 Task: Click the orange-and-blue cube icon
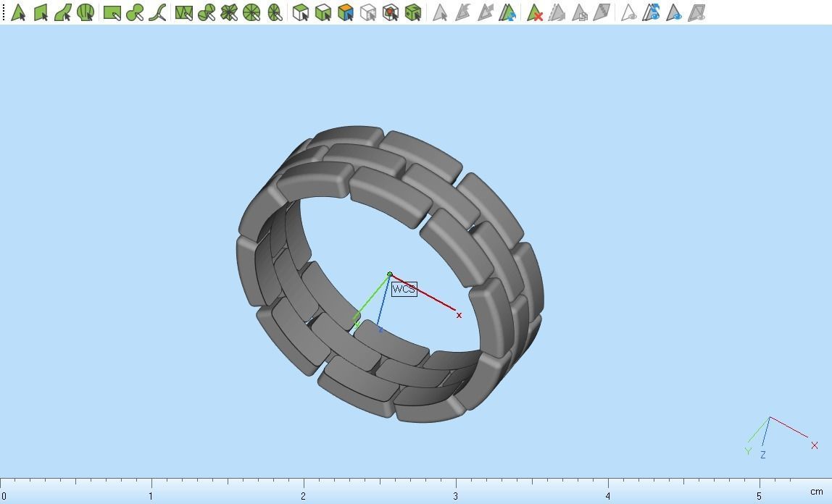[x=346, y=12]
